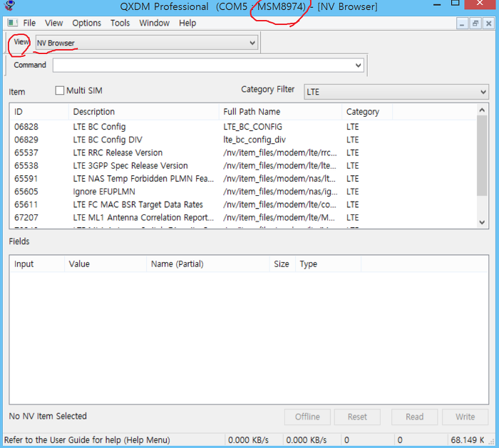Open the Category Filter LTE dropdown

click(396, 92)
